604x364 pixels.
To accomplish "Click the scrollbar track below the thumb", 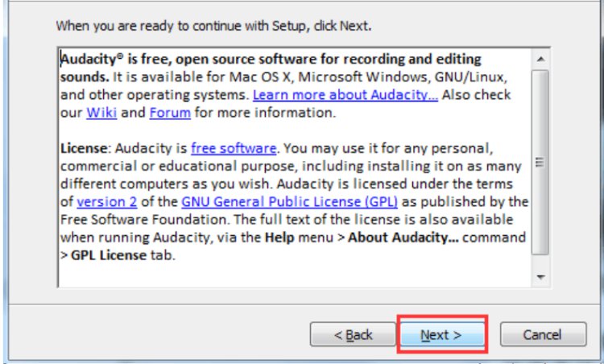I will click(540, 261).
